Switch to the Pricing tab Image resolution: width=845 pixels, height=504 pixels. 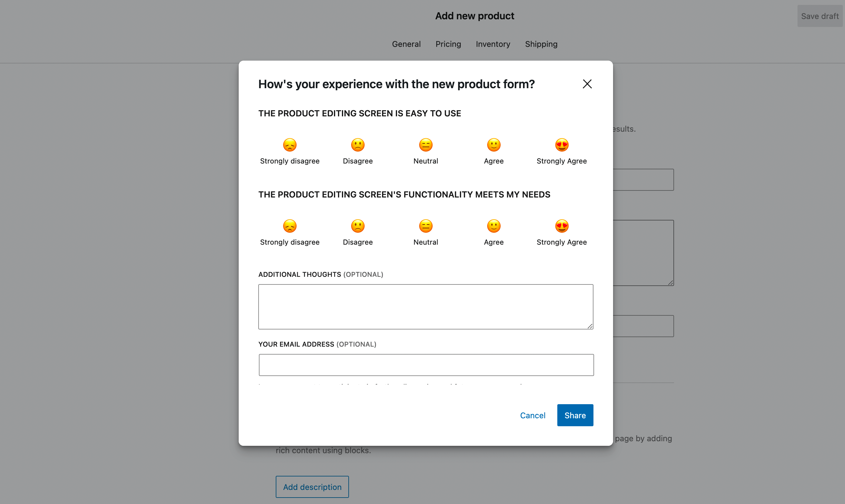(448, 44)
